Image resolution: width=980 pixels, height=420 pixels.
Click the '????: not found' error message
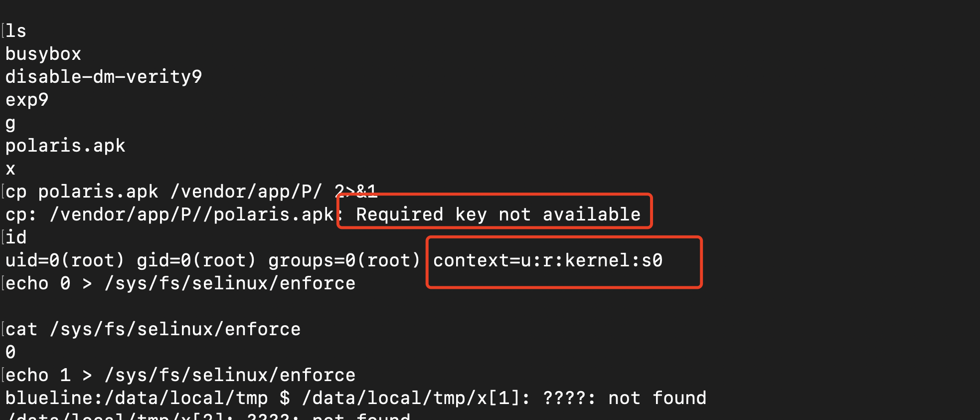coord(625,398)
